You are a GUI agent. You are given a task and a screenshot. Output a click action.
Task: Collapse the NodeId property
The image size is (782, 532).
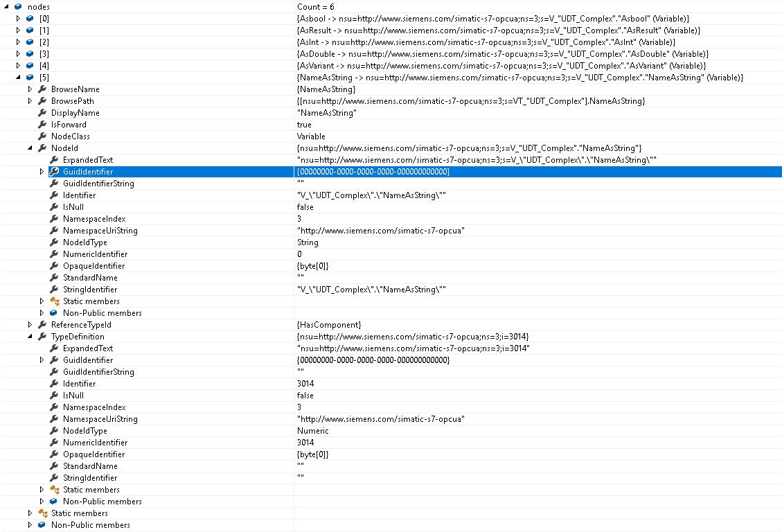point(30,148)
